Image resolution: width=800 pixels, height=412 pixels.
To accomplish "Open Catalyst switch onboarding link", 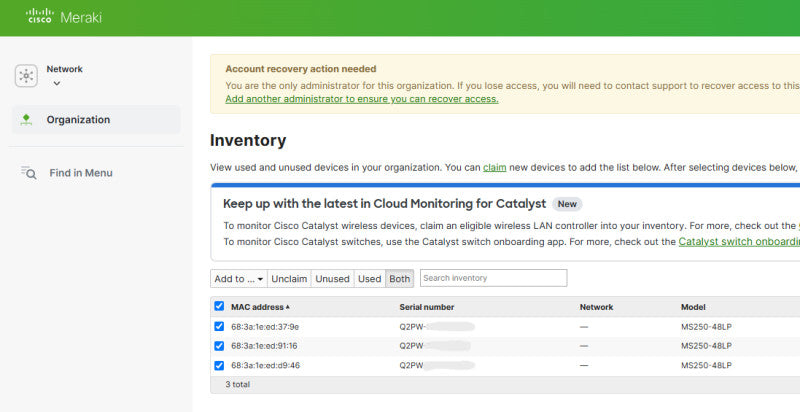I will tap(739, 242).
